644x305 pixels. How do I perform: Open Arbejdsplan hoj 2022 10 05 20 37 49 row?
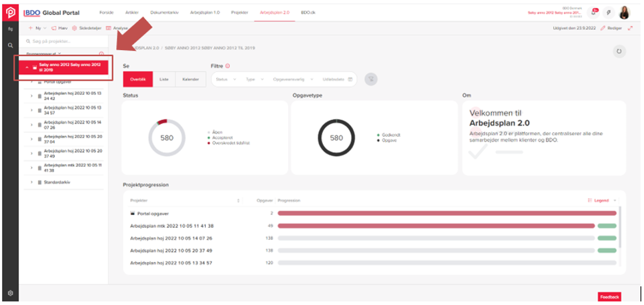pos(171,250)
